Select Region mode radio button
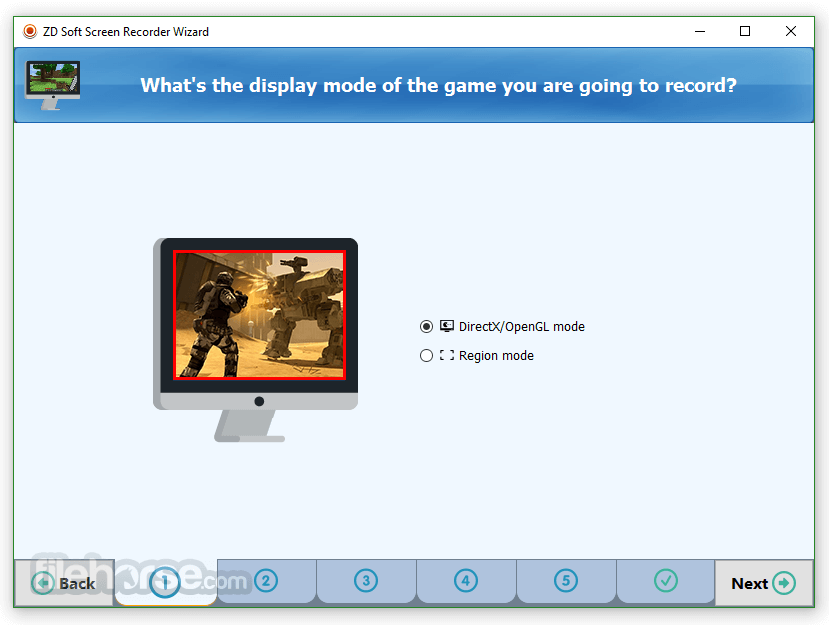This screenshot has height=625, width=829. point(426,355)
